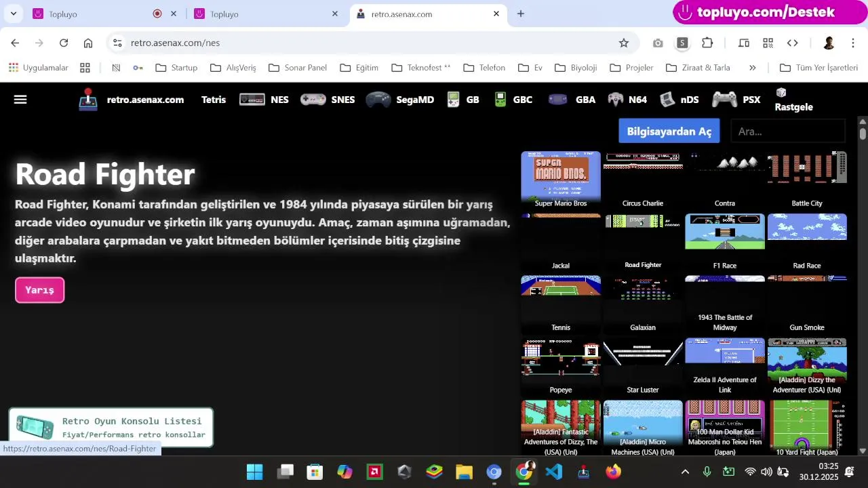Open browser home page
The width and height of the screenshot is (868, 488).
(x=88, y=43)
